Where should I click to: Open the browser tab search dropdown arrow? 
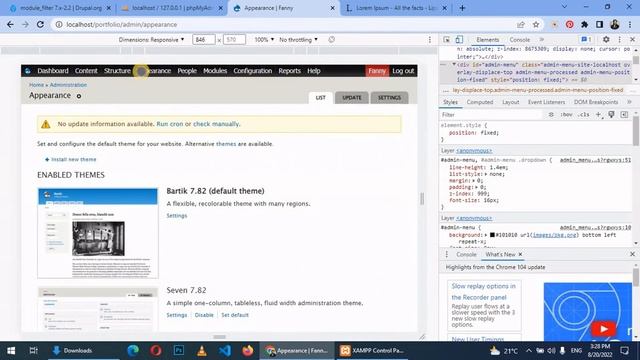click(564, 7)
